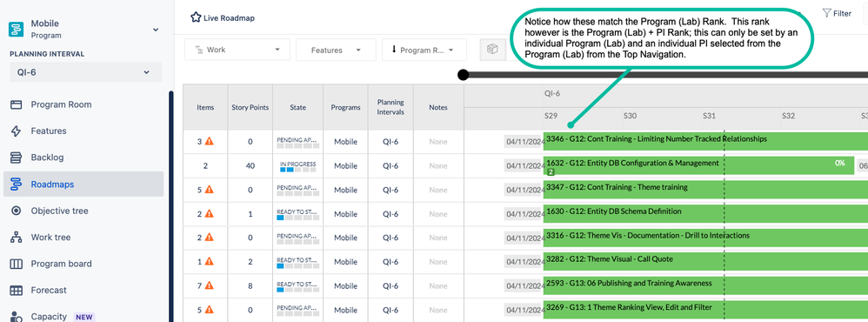
Task: Open the Work view dropdown
Action: 237,50
